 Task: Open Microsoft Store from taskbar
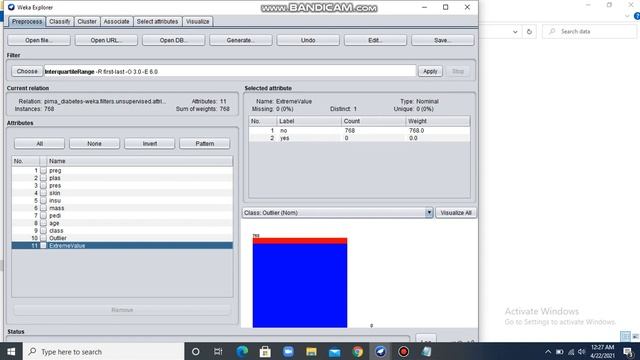coord(265,351)
